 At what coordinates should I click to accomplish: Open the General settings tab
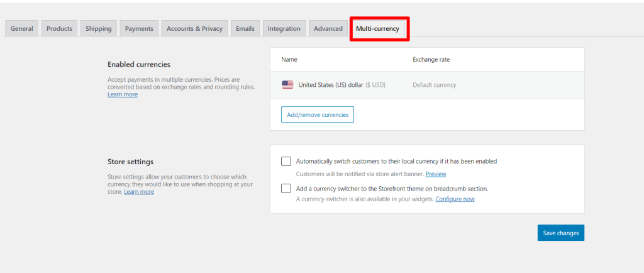pyautogui.click(x=22, y=28)
